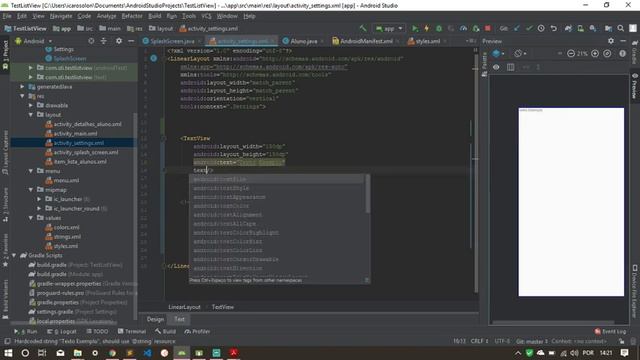This screenshot has width=640, height=360.
Task: Open the TODO tool window
Action: coord(97,331)
